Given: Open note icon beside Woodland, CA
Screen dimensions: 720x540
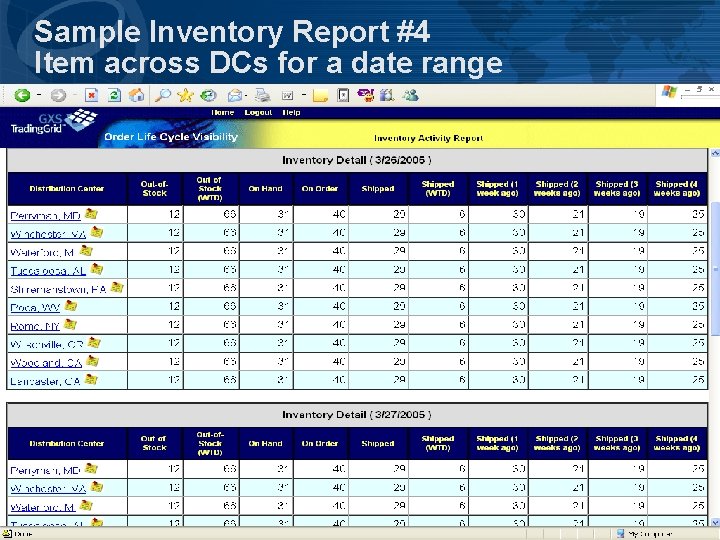Looking at the screenshot, I should coord(92,361).
